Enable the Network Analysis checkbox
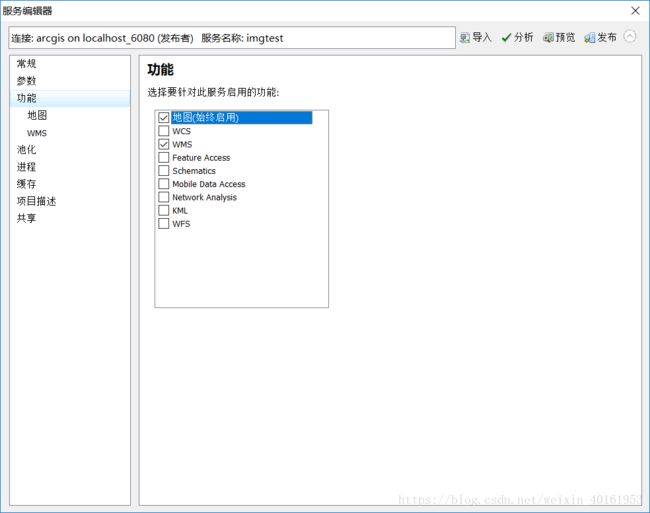The width and height of the screenshot is (650, 513). pyautogui.click(x=164, y=197)
